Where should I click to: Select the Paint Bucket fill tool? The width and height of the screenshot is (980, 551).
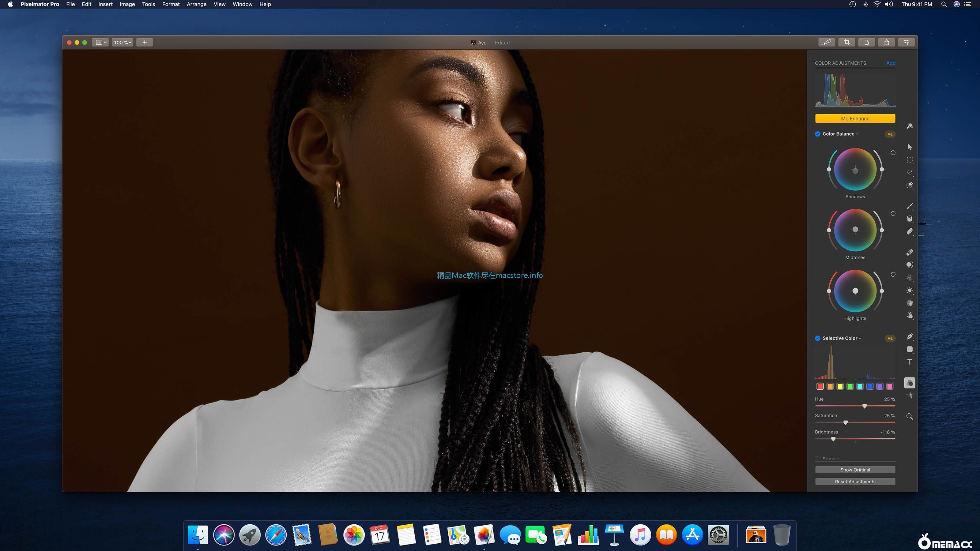pyautogui.click(x=909, y=219)
